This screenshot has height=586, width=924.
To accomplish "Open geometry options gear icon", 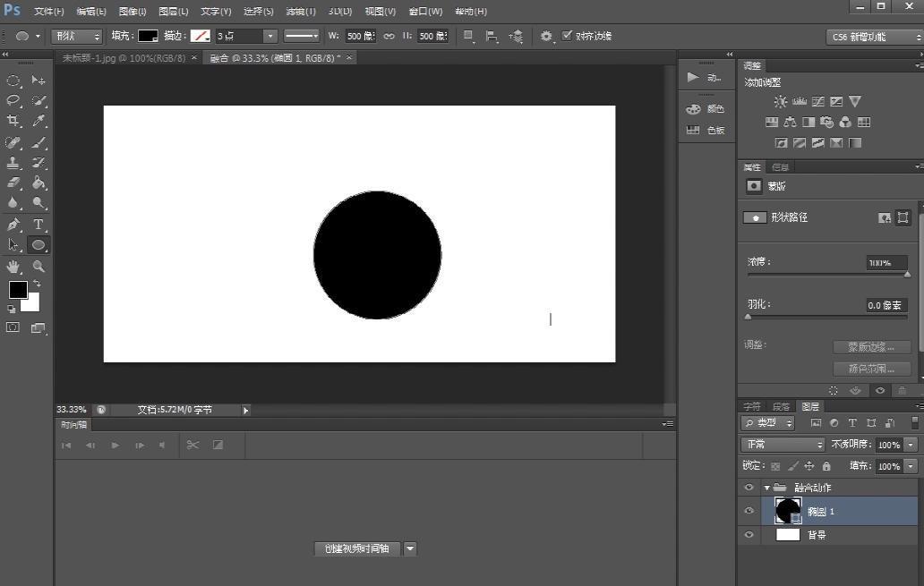I will click(x=546, y=37).
